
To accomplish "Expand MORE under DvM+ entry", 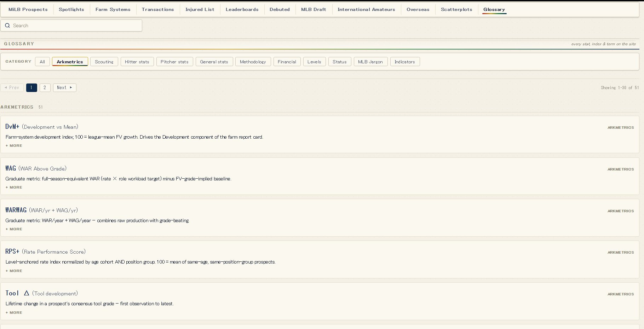I will [14, 146].
